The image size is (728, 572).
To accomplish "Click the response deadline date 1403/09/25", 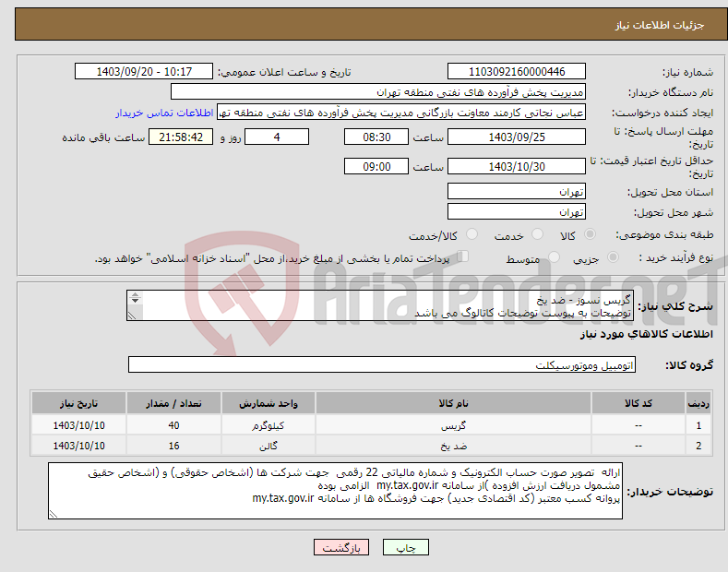I will (x=517, y=137).
